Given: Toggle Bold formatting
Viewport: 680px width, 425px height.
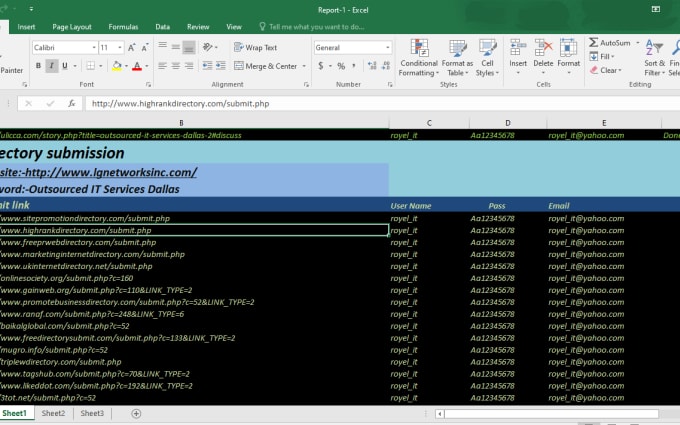Looking at the screenshot, I should (x=38, y=66).
